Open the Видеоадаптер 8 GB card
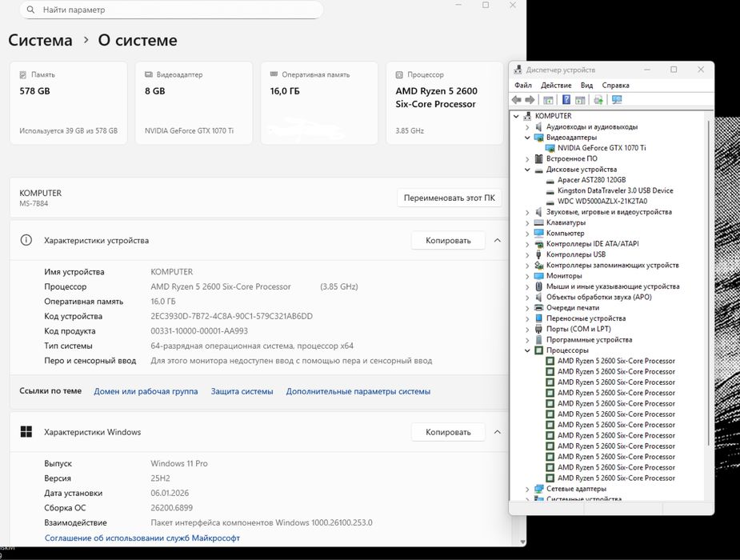740x560 pixels. (x=194, y=103)
